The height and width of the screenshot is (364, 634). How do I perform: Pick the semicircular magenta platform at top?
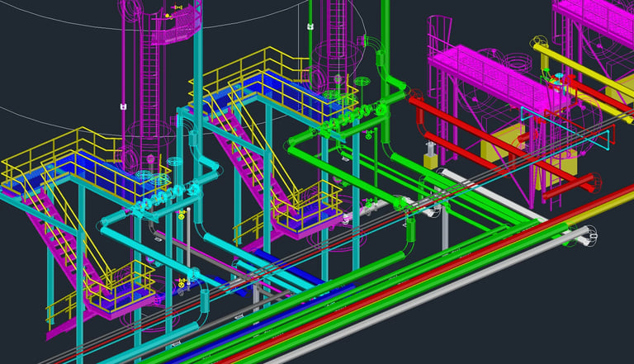(x=177, y=26)
